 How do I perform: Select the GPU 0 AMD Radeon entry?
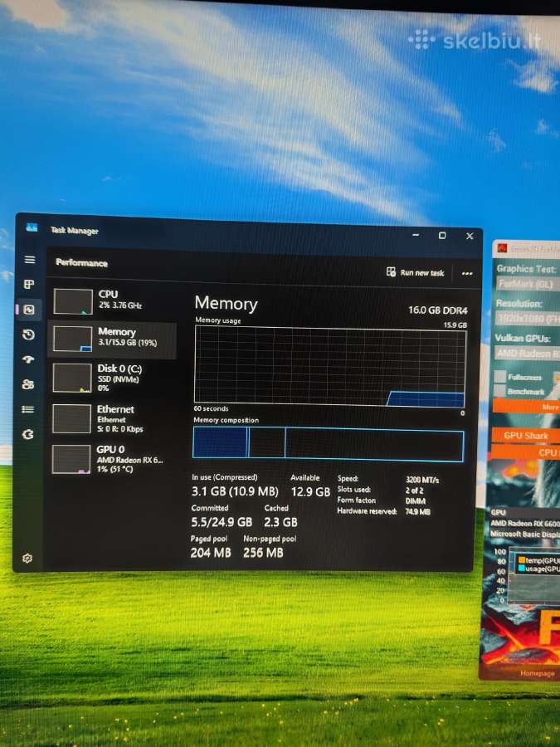[112, 459]
